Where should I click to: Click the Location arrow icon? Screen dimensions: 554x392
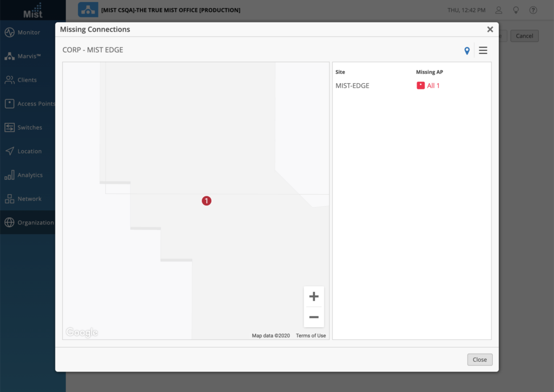[x=10, y=151]
